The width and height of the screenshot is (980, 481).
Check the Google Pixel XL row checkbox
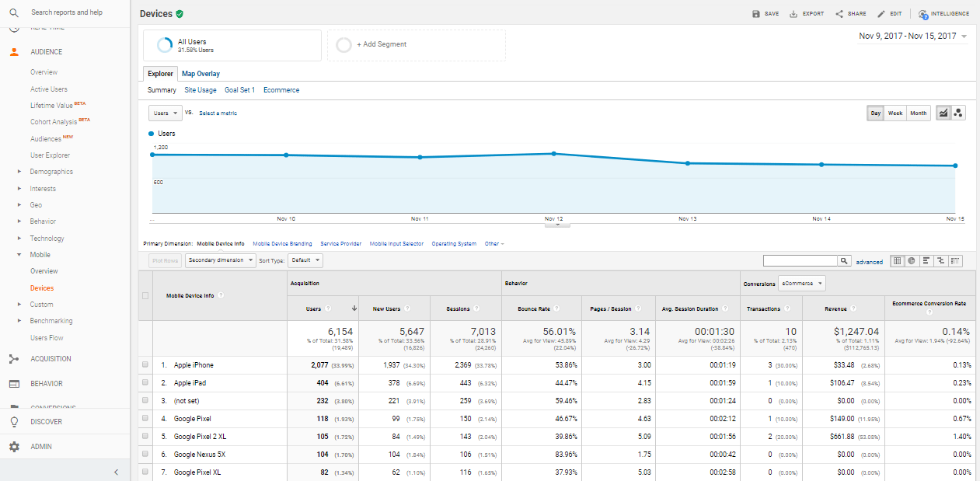[145, 472]
